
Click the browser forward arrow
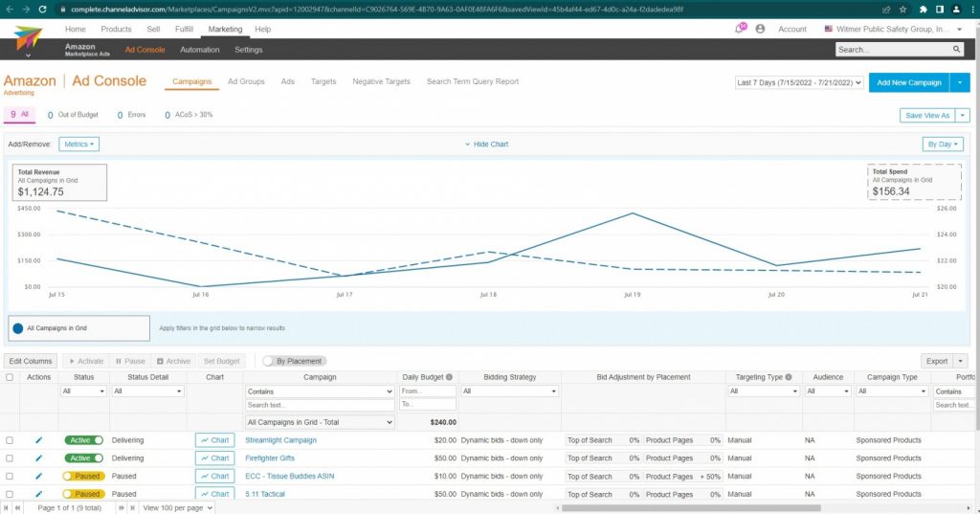pyautogui.click(x=26, y=10)
